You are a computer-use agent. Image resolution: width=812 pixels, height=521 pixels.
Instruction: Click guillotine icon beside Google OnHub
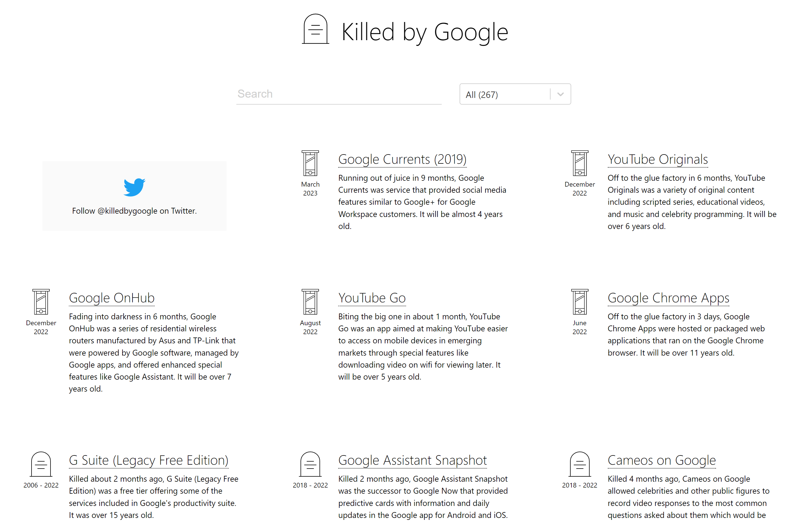[41, 302]
